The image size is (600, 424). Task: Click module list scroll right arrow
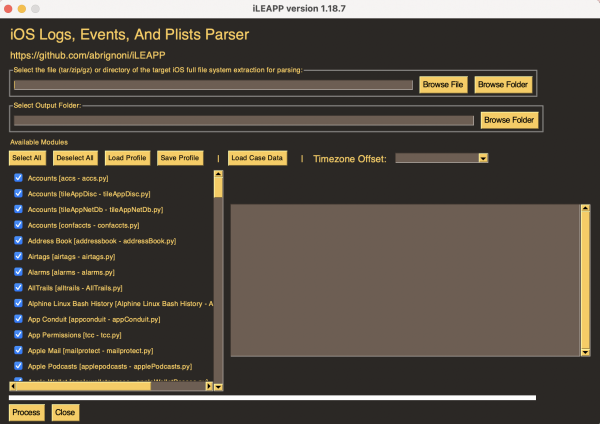coord(209,386)
